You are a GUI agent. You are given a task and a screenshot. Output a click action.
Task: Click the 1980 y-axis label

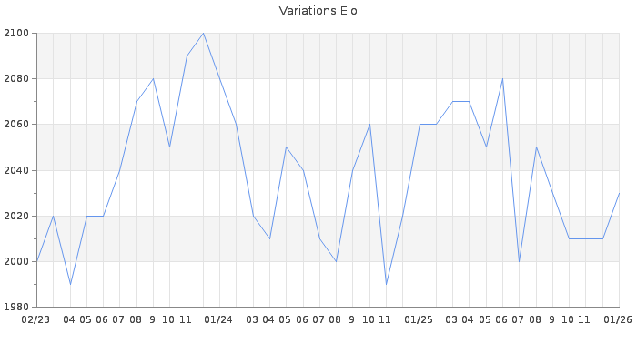coord(17,308)
